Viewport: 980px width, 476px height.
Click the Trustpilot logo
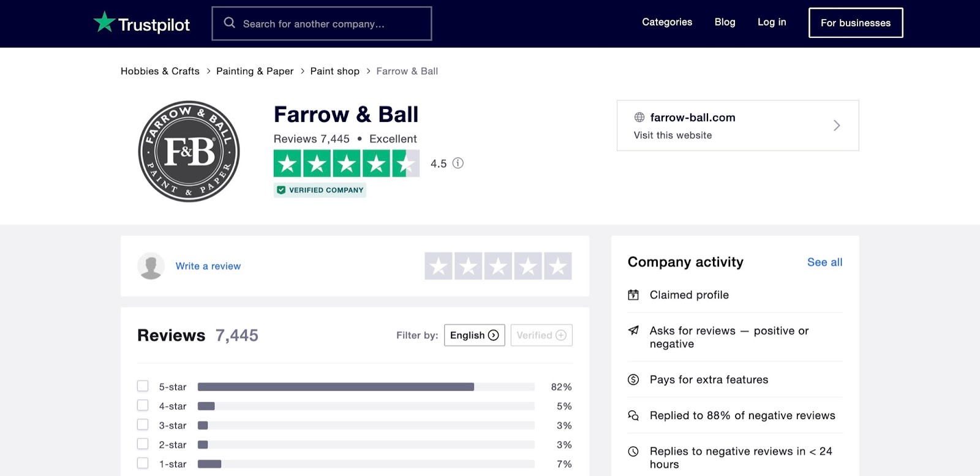pyautogui.click(x=141, y=23)
